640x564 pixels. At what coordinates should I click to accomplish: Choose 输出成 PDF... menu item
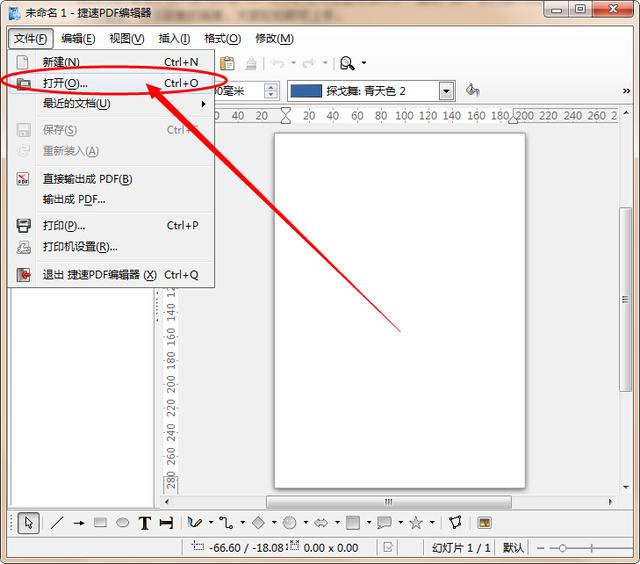coord(111,200)
